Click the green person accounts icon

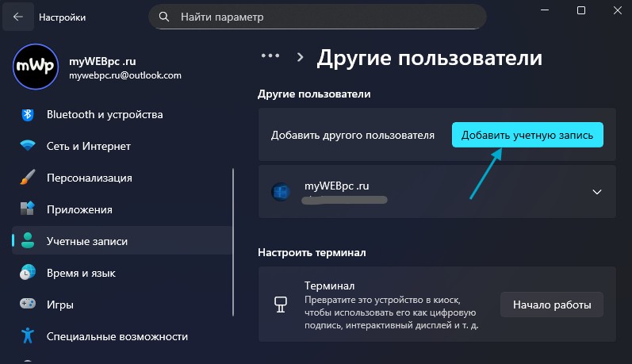(28, 240)
